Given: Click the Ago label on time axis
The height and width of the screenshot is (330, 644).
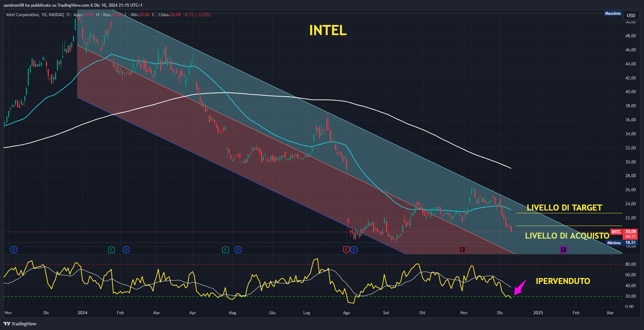Looking at the screenshot, I should pyautogui.click(x=346, y=313).
